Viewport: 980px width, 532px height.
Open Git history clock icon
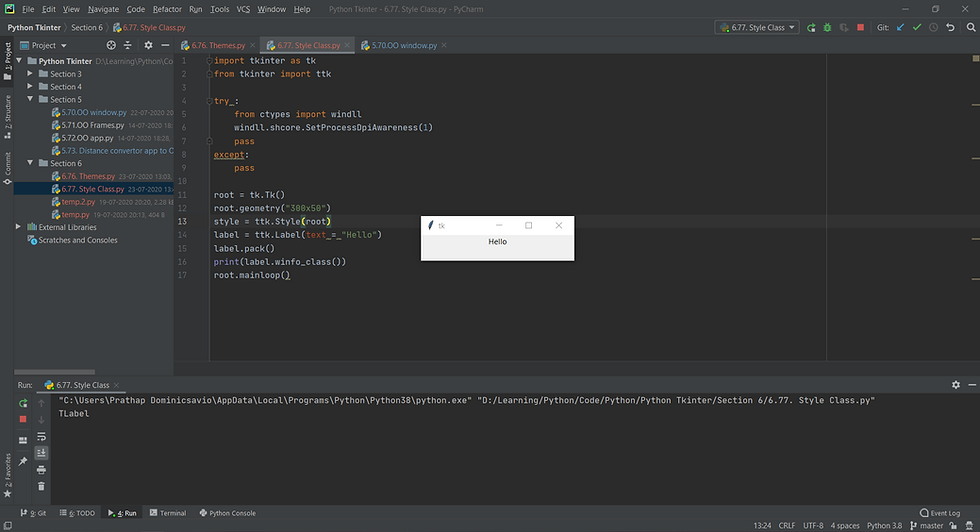(x=933, y=28)
